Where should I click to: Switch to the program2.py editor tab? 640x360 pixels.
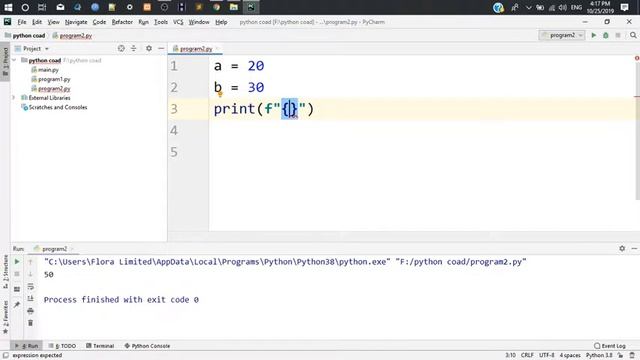(196, 49)
